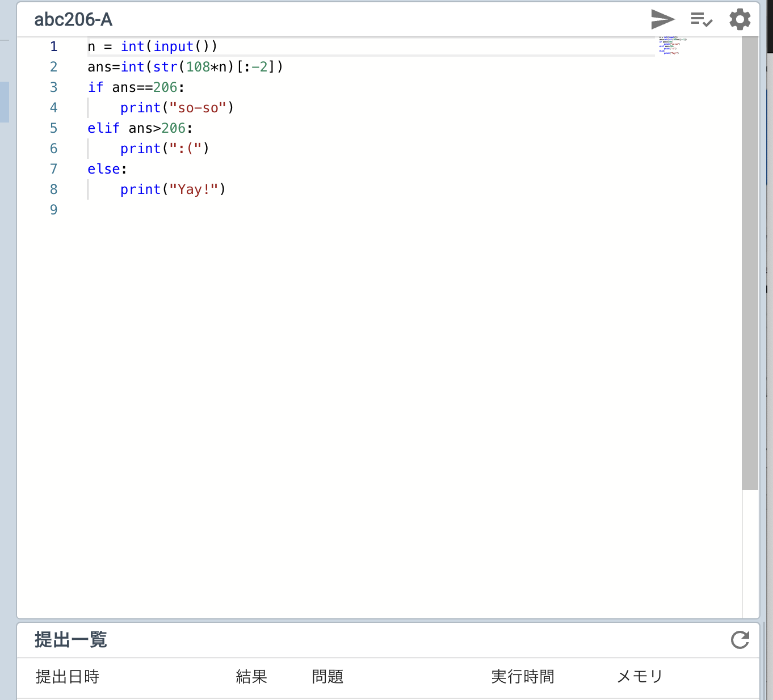The image size is (773, 700).
Task: Click the メモリ column header
Action: pos(640,677)
